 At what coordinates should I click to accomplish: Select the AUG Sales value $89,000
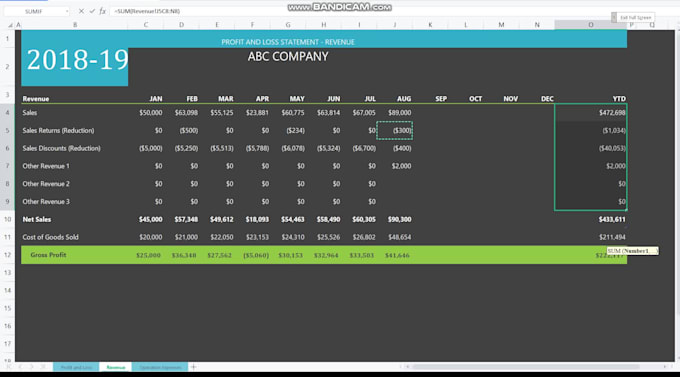[x=399, y=112]
